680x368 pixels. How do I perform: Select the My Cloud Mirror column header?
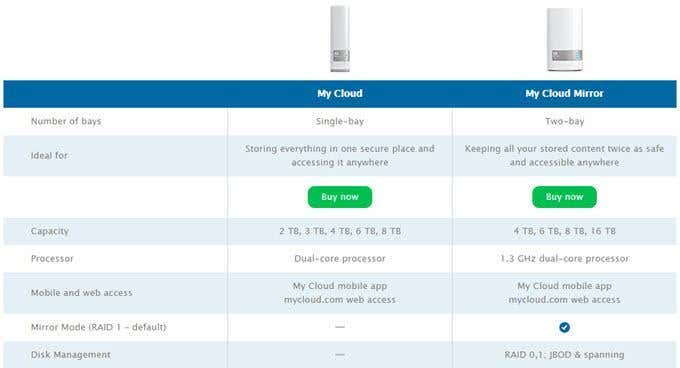(x=564, y=94)
